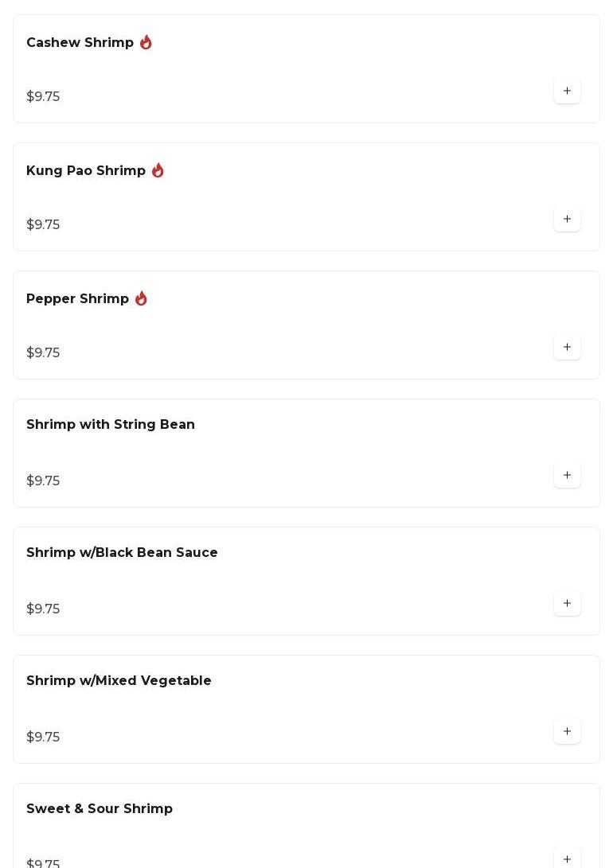Add Shrimp w/Black Bean Sauce using plus button
The image size is (613, 868).
(567, 603)
